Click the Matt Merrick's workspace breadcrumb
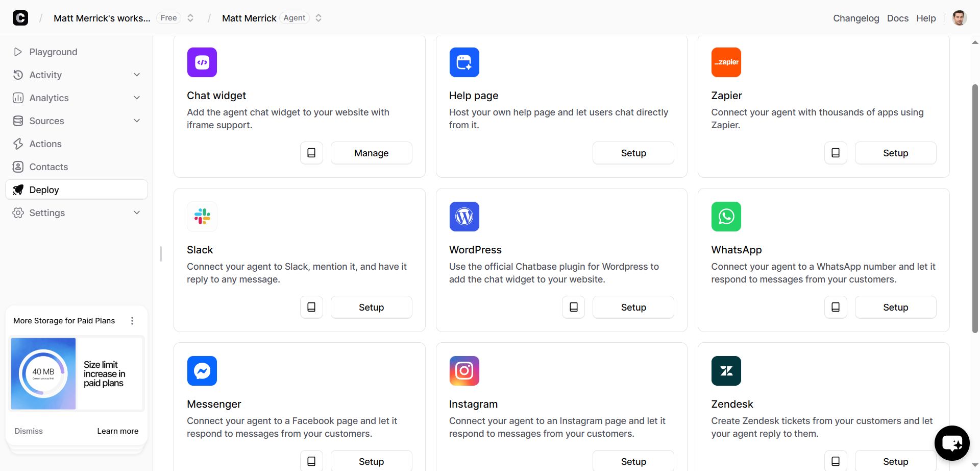Image resolution: width=980 pixels, height=471 pixels. (102, 18)
